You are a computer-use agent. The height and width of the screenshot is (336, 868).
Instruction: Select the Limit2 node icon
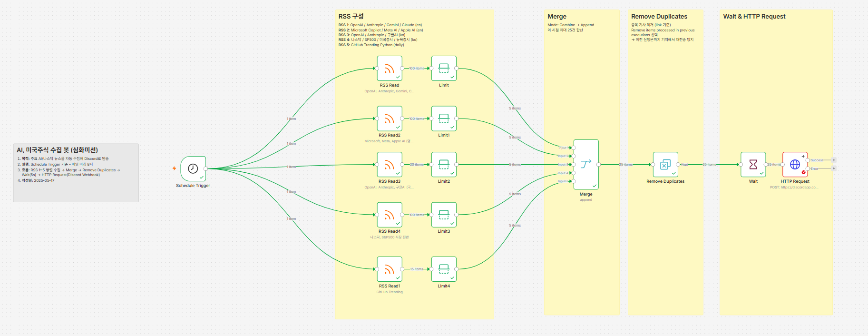[444, 165]
